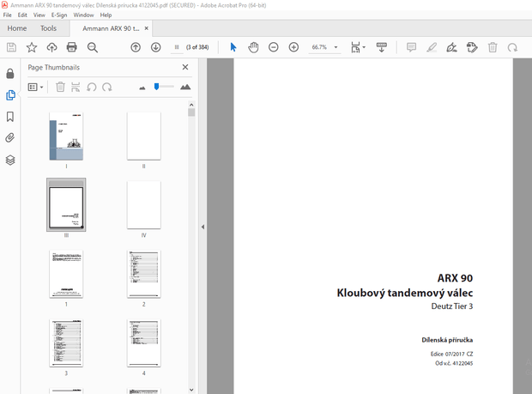Screen dimensions: 532x394
Task: Select the Ammann ARX 90 document tab
Action: [x=111, y=28]
